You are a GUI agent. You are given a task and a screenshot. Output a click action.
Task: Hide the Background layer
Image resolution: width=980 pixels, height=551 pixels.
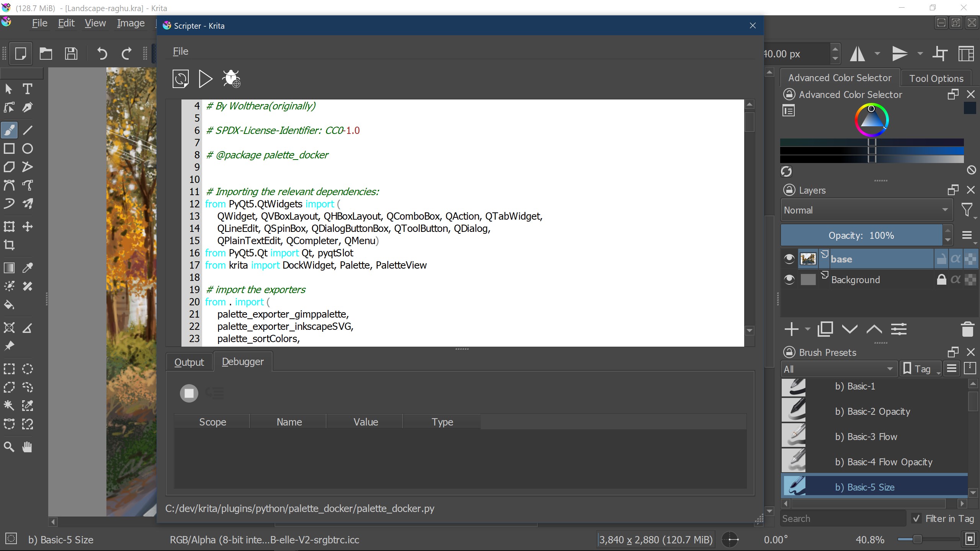(789, 279)
